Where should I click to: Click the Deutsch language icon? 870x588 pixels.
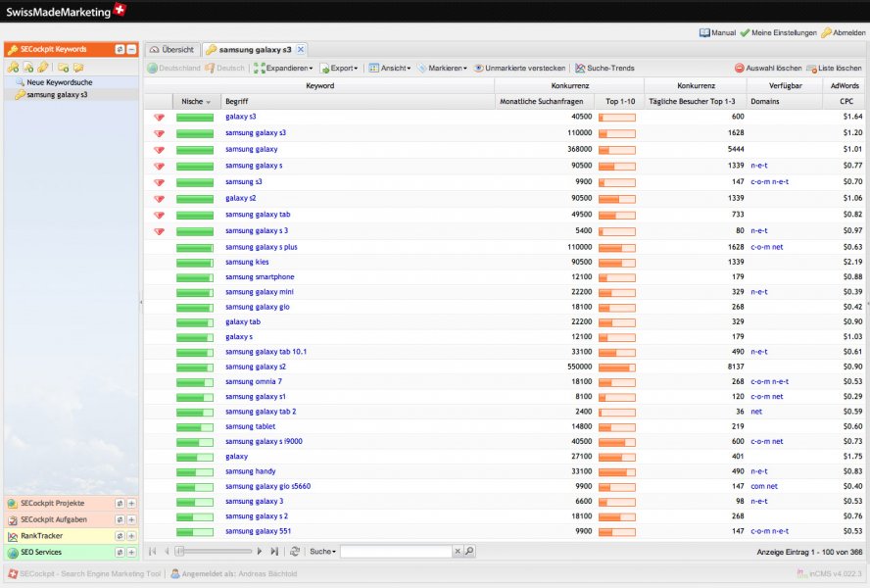(x=210, y=69)
